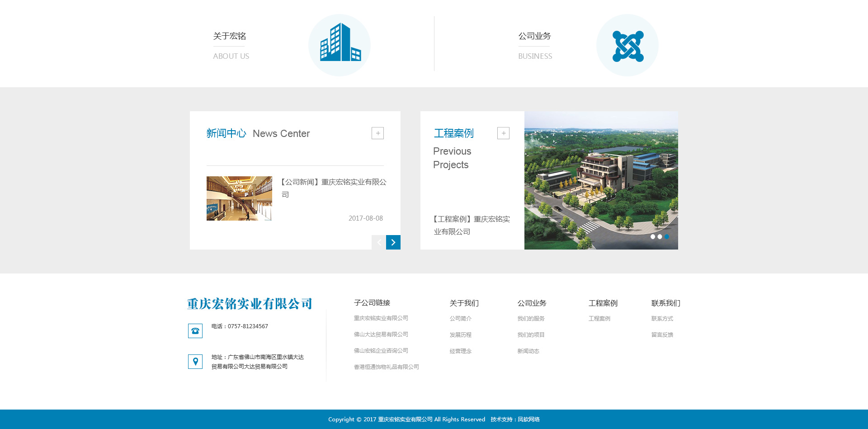Open the 公司简介 footer link
This screenshot has width=868, height=429.
click(x=460, y=319)
